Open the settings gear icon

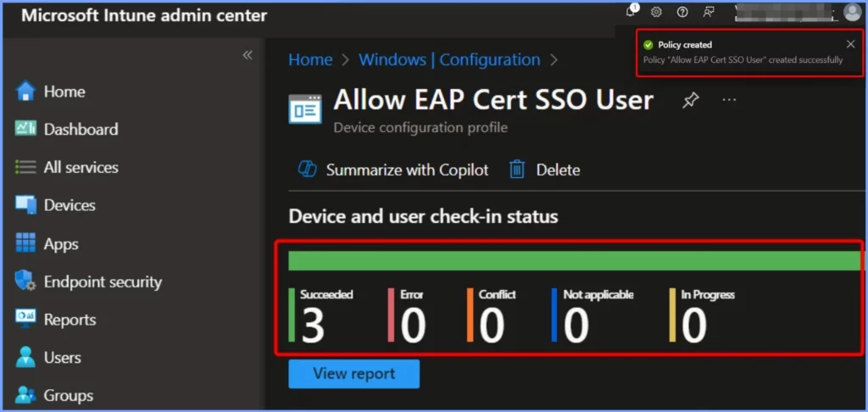656,12
